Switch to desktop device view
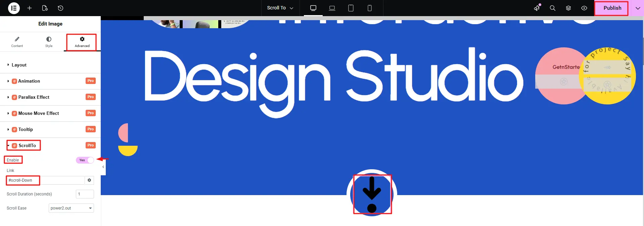The height and width of the screenshot is (226, 644). [313, 8]
